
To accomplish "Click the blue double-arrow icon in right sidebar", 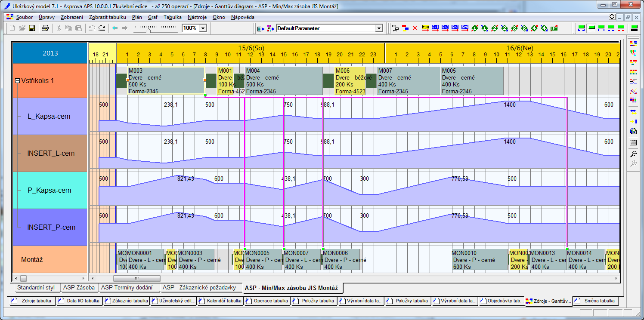I will [x=633, y=111].
